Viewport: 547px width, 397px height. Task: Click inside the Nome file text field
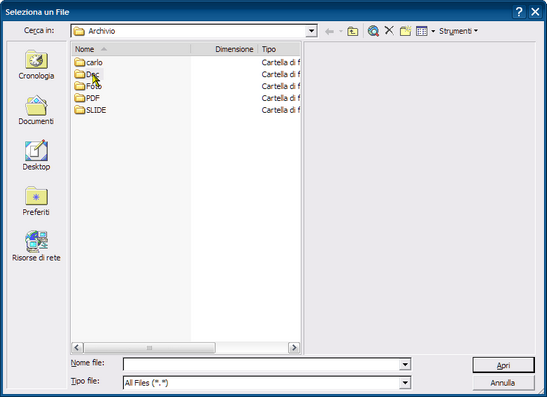point(262,365)
